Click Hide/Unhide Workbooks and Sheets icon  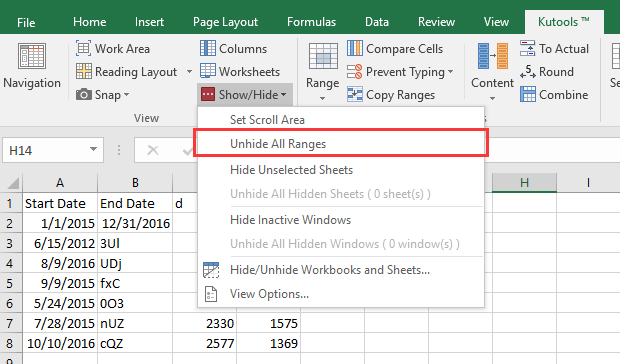pyautogui.click(x=211, y=270)
